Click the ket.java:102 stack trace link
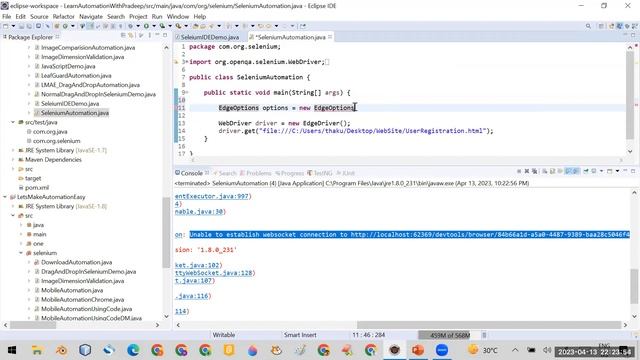The width and height of the screenshot is (640, 360). coord(197,265)
